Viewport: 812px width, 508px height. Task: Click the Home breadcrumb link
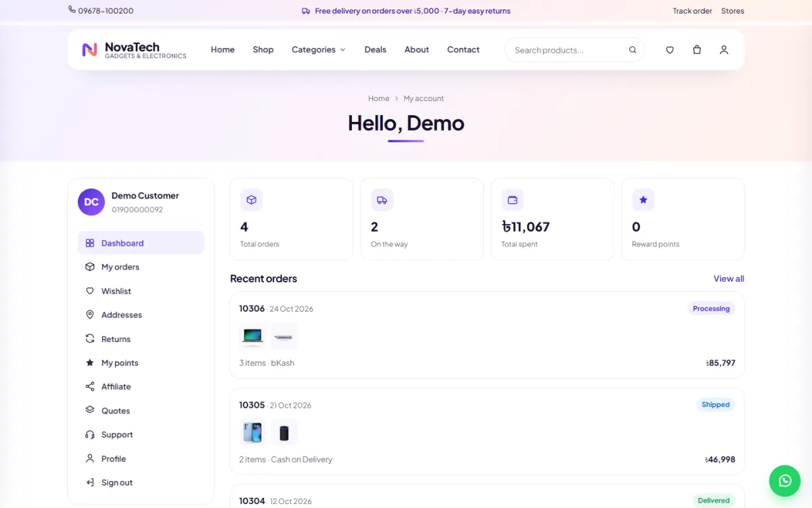click(379, 98)
